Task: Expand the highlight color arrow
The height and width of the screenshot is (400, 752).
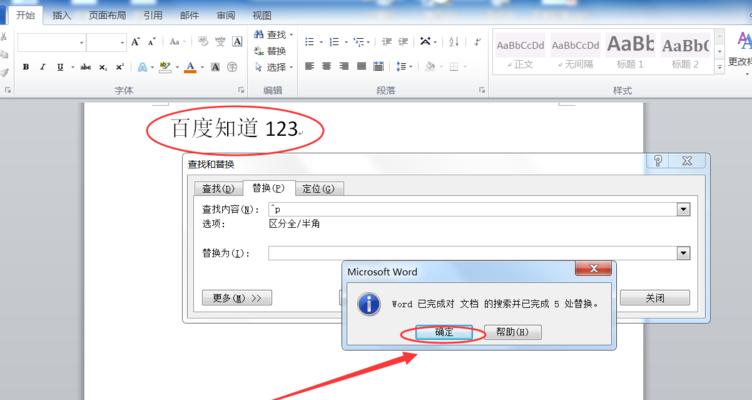Action: [x=177, y=67]
